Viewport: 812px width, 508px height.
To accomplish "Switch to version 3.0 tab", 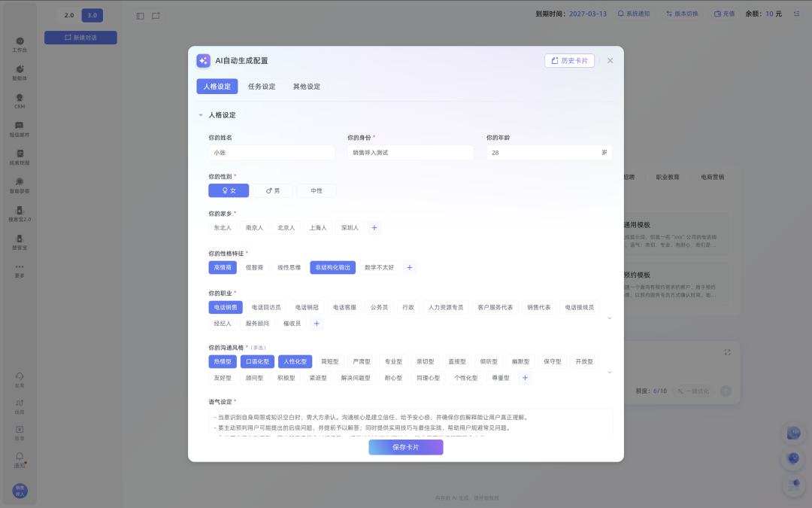I will [92, 15].
